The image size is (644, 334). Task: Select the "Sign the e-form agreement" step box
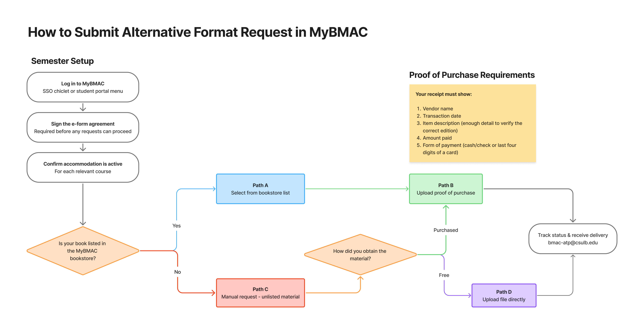point(83,127)
